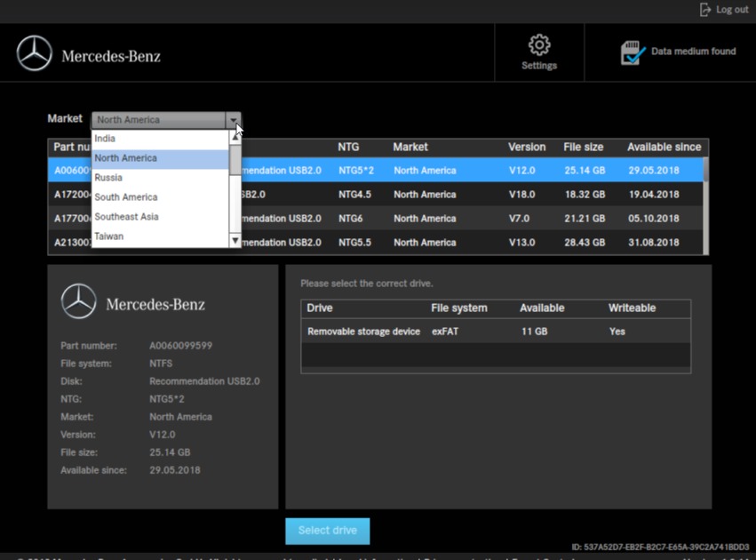This screenshot has height=560, width=756.
Task: Click the Log out icon
Action: [704, 10]
